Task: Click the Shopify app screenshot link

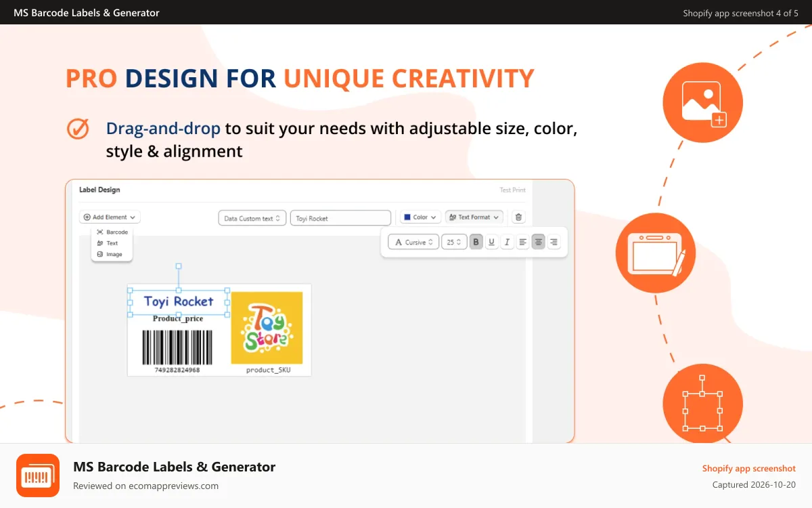Action: coord(749,469)
